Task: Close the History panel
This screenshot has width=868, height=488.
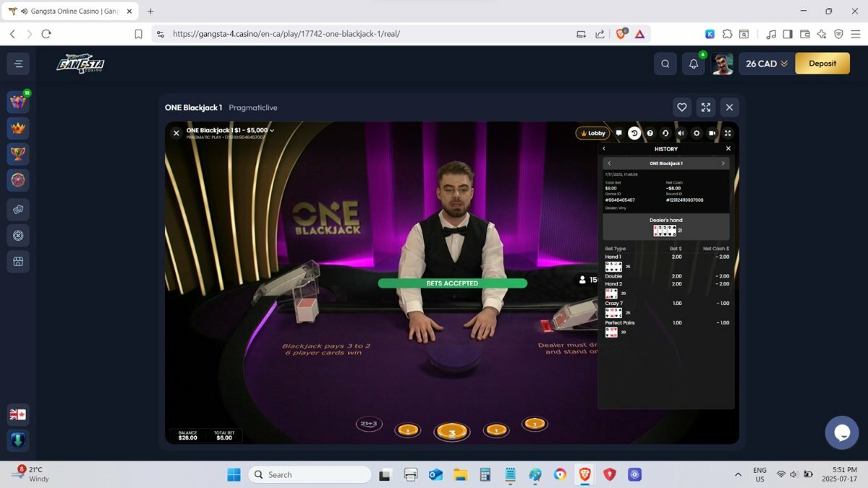Action: [x=728, y=148]
